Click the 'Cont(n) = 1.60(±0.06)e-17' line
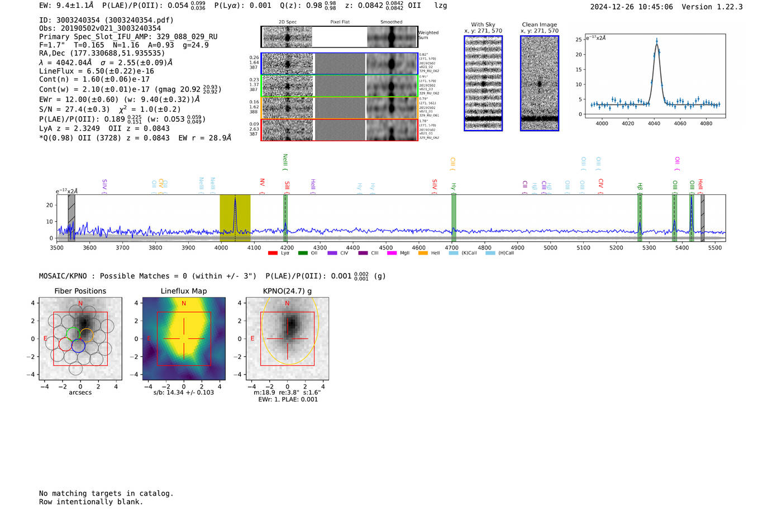The image size is (782, 532). 94,79
